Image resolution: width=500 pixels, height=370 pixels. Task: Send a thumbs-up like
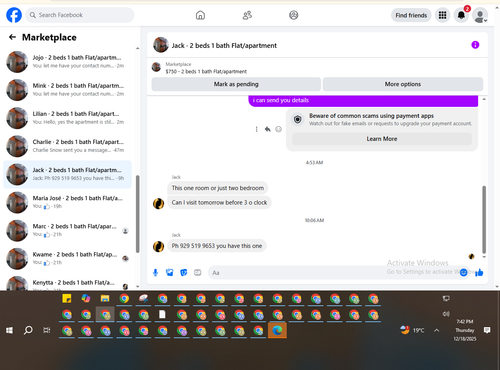pyautogui.click(x=479, y=273)
